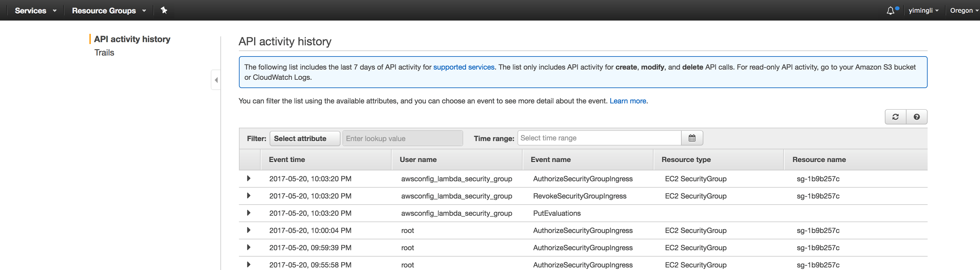Open the yimingli account dropdown
This screenshot has width=980, height=270.
tap(923, 11)
